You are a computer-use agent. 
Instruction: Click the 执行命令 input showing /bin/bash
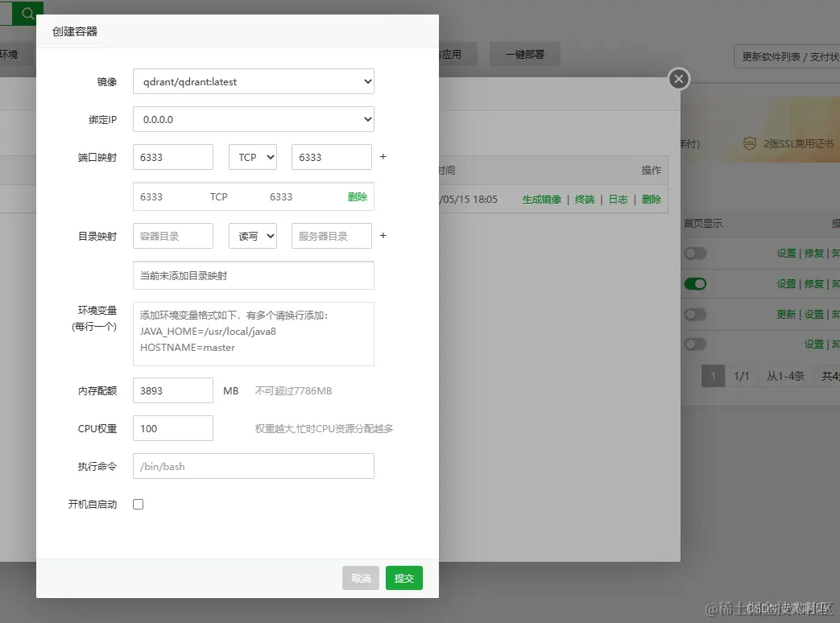point(254,466)
